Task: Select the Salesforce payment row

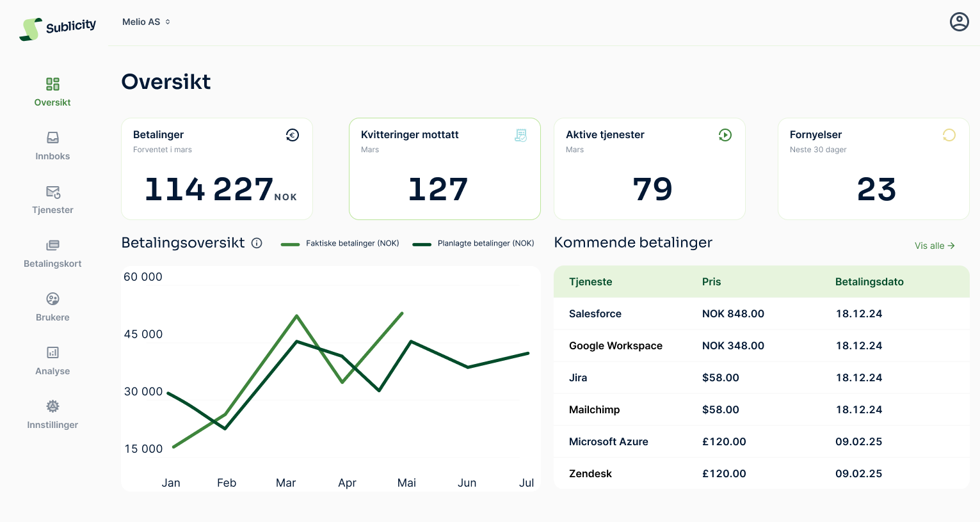Action: (760, 313)
